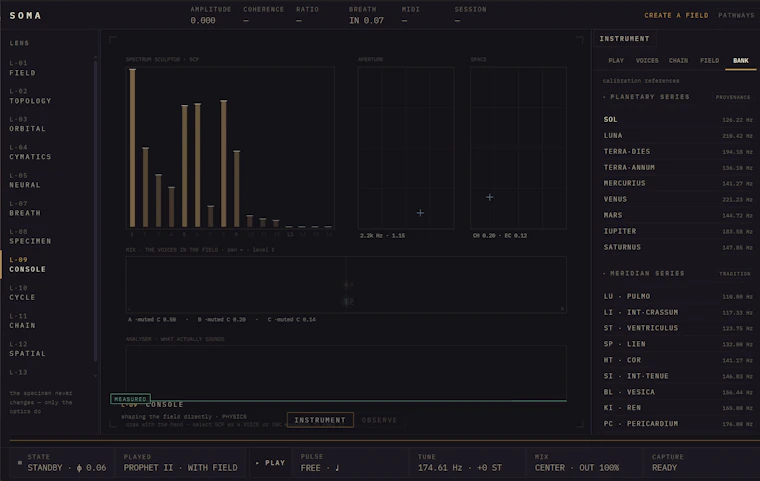
Task: Select the SI · INT-TENUE meridian
Action: point(678,376)
